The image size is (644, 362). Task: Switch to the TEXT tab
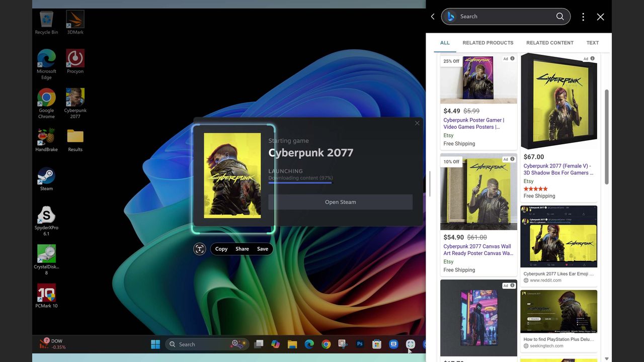pyautogui.click(x=593, y=43)
